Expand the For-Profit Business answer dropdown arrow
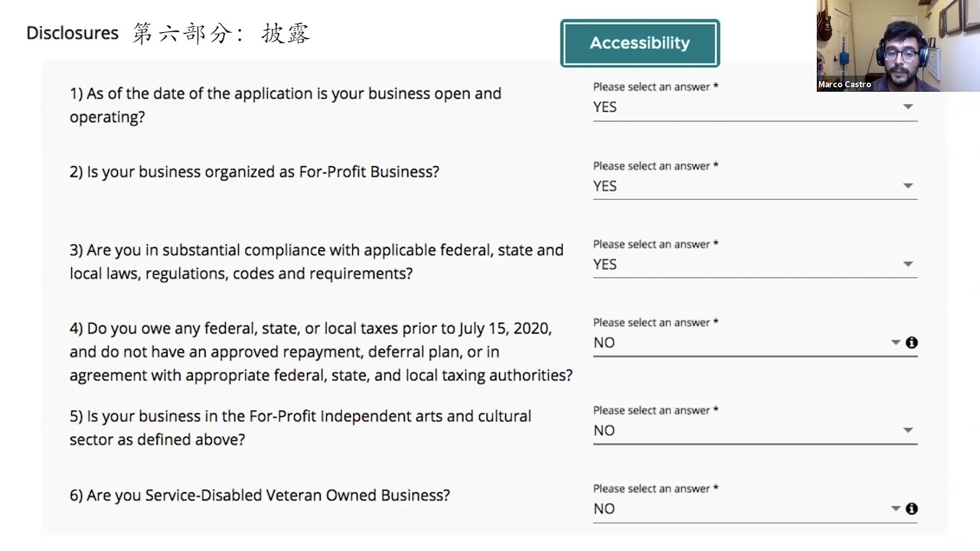 coord(908,186)
